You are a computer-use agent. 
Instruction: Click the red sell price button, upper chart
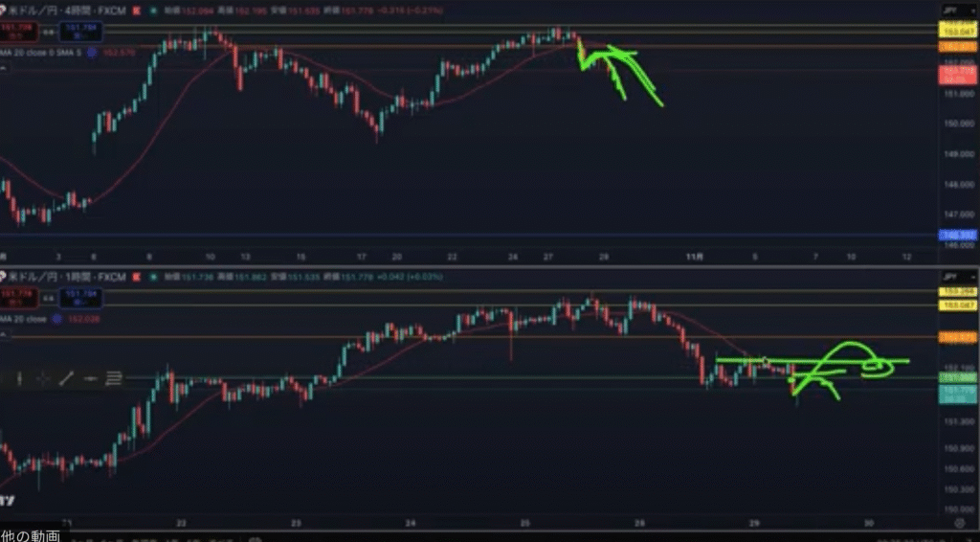pos(18,29)
